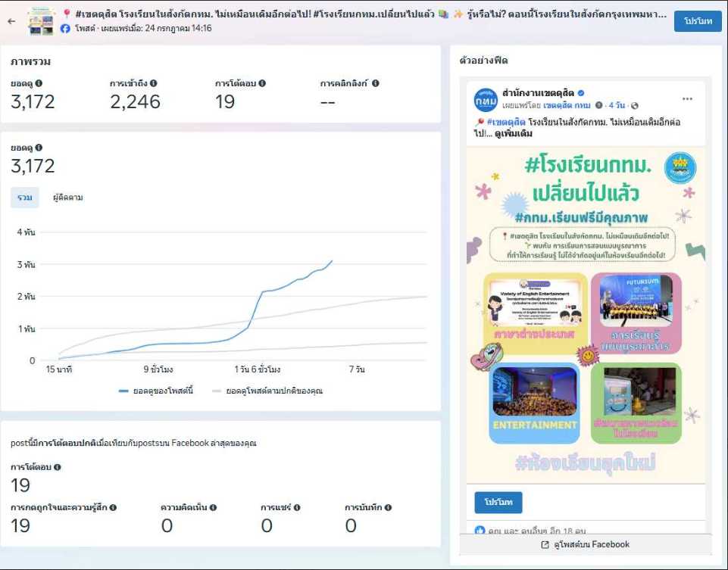Show info icon beside การเข้าถึง
The height and width of the screenshot is (570, 728).
coord(153,83)
